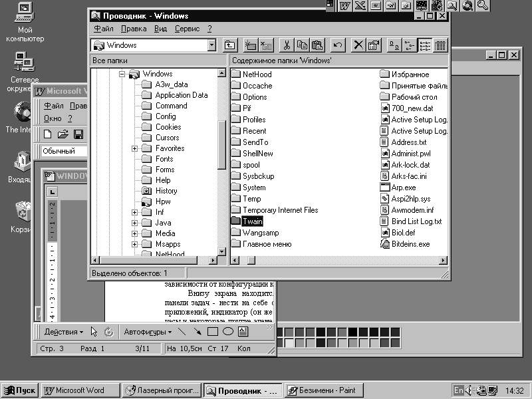Click right arrow of contents pane horizontal scrollbar
This screenshot has height=399, width=532.
tap(443, 260)
